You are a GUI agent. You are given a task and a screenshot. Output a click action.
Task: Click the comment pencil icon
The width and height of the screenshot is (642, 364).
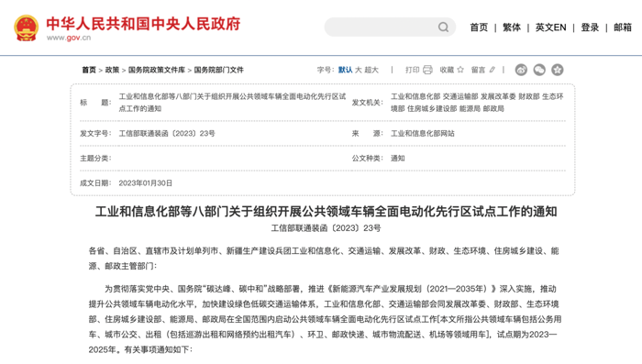[x=493, y=70]
